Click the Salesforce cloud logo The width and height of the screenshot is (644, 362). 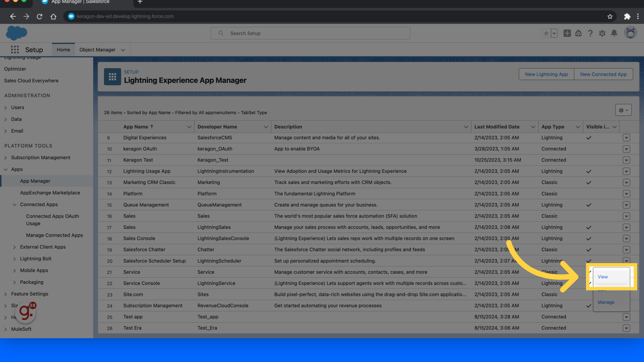pyautogui.click(x=16, y=33)
